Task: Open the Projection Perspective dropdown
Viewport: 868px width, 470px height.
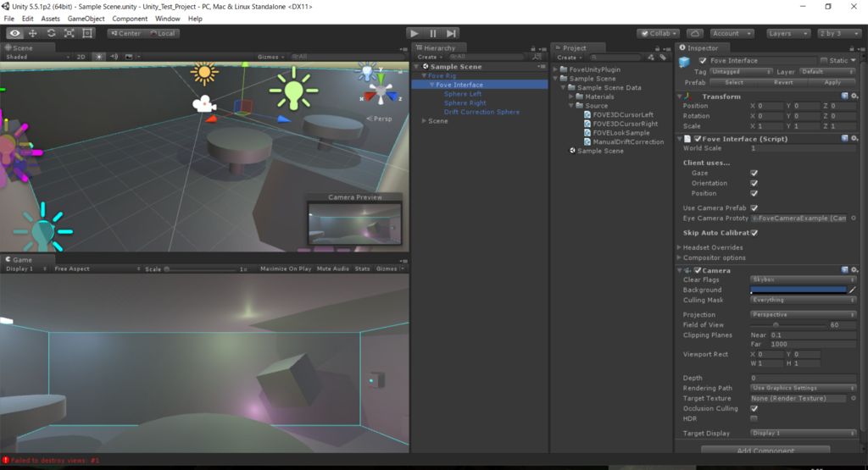Action: pyautogui.click(x=804, y=315)
